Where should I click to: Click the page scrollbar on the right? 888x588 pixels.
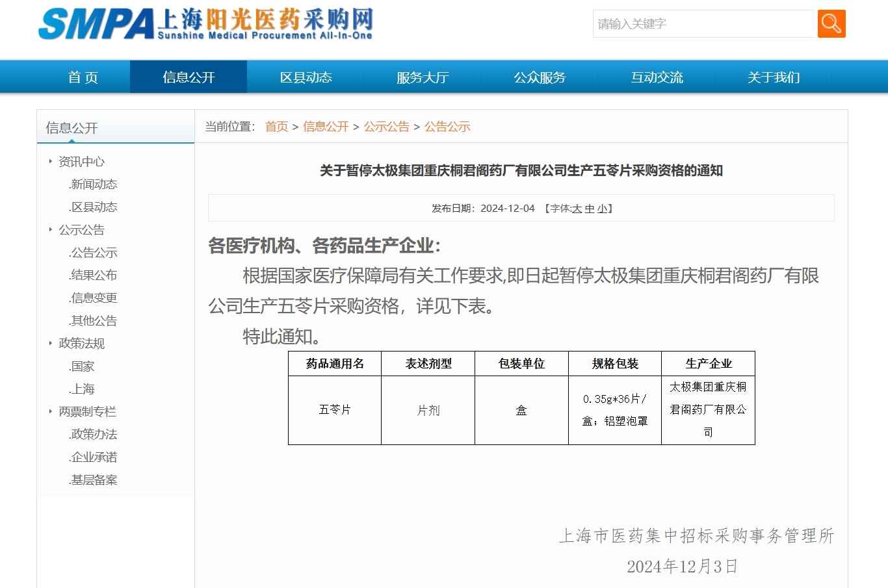pos(883,292)
